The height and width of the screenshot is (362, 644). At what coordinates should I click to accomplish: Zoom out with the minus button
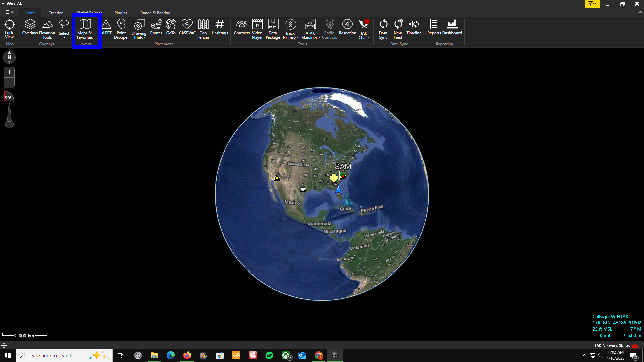(x=9, y=83)
